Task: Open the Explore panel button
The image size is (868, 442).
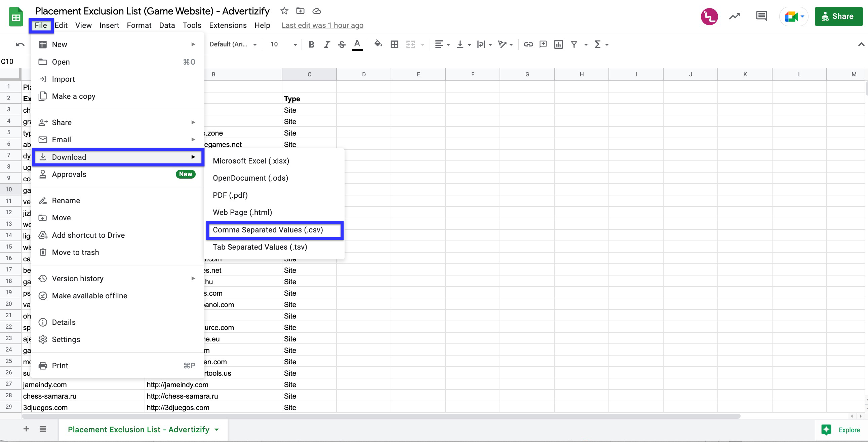Action: tap(841, 430)
